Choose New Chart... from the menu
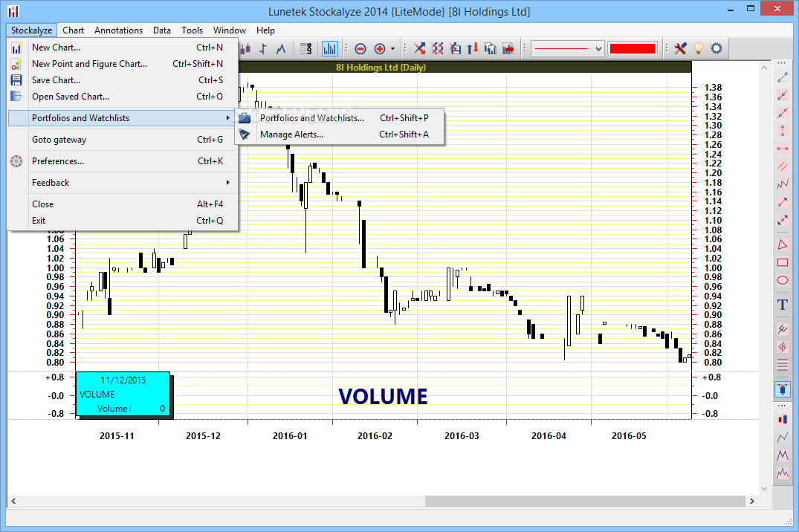 [x=123, y=48]
